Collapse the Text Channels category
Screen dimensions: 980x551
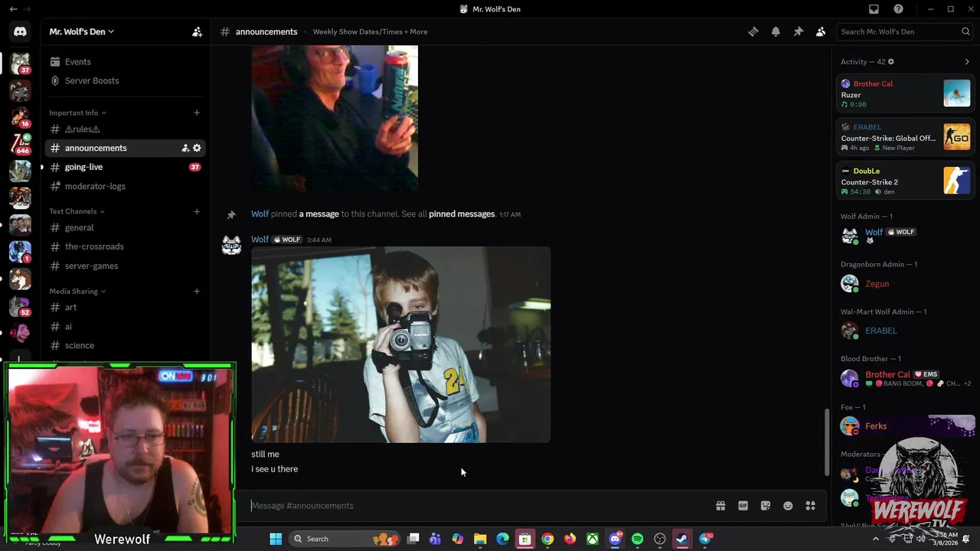tap(77, 211)
